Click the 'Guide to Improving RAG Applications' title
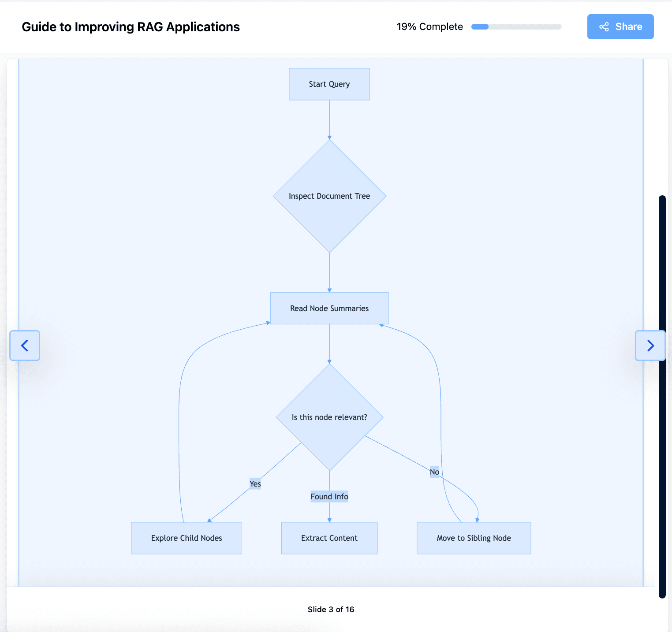 tap(131, 26)
